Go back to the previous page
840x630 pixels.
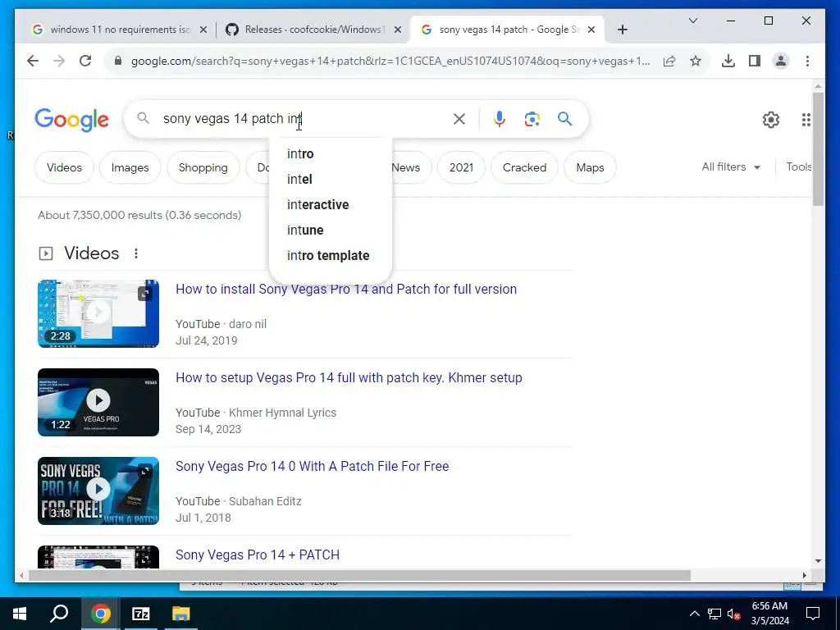[33, 61]
